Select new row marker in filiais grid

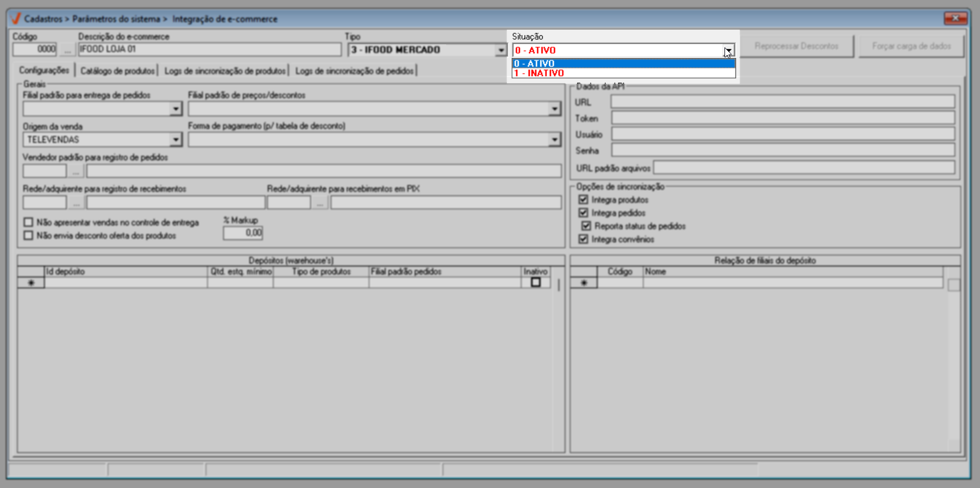(x=584, y=283)
